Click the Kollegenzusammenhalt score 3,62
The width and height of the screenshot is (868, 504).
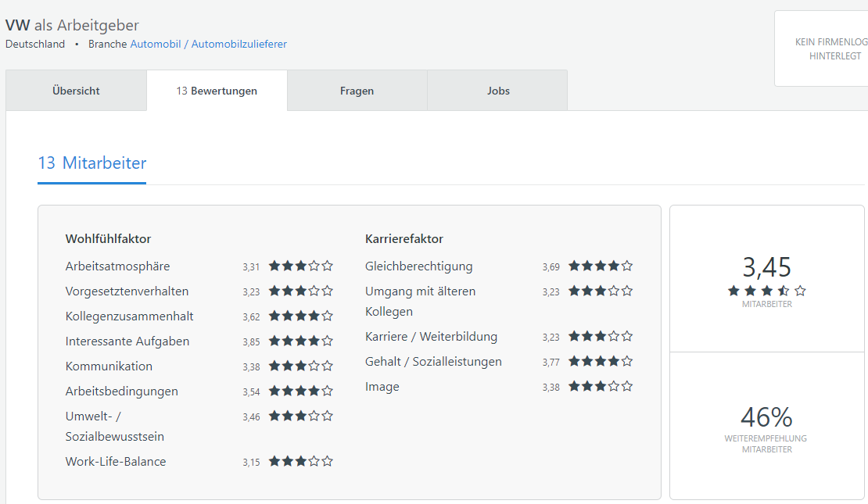click(x=251, y=317)
